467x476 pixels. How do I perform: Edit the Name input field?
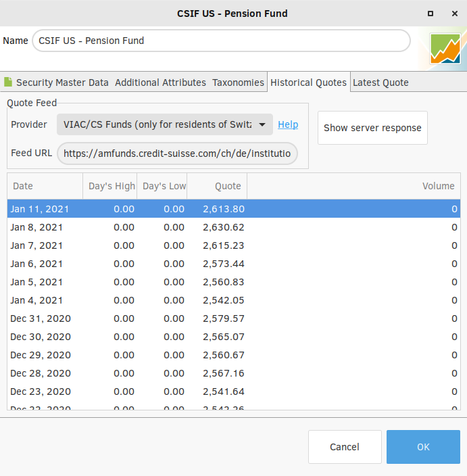coord(221,41)
